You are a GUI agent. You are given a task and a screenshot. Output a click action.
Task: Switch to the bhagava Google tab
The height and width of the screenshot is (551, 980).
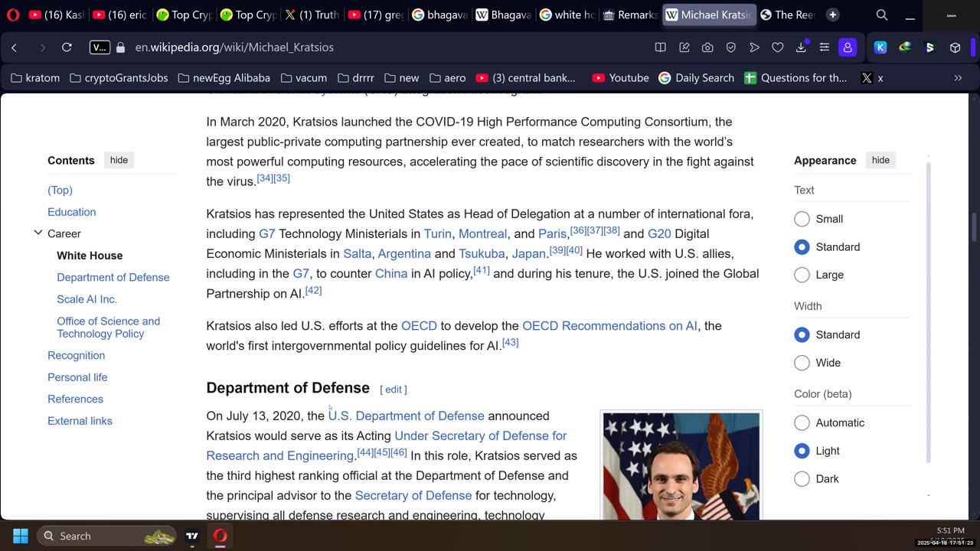[x=439, y=15]
